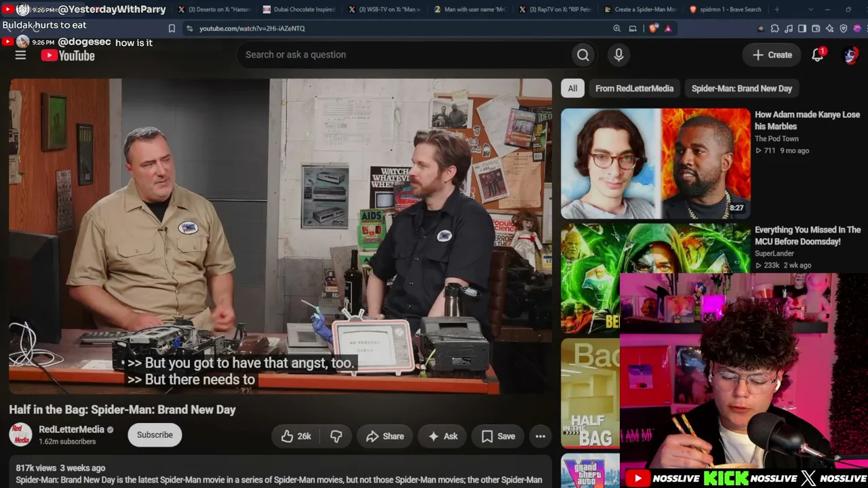The image size is (868, 488).
Task: Click the '1.62m subscribers' text
Action: (67, 442)
